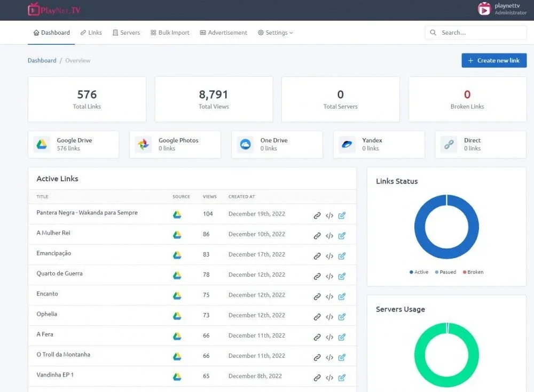The width and height of the screenshot is (534, 392).
Task: Open embed code icon for A Mulher Rei
Action: tap(329, 236)
